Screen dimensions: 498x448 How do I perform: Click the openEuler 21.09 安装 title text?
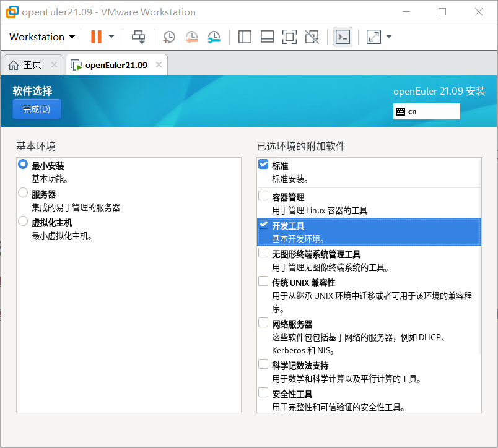click(439, 92)
